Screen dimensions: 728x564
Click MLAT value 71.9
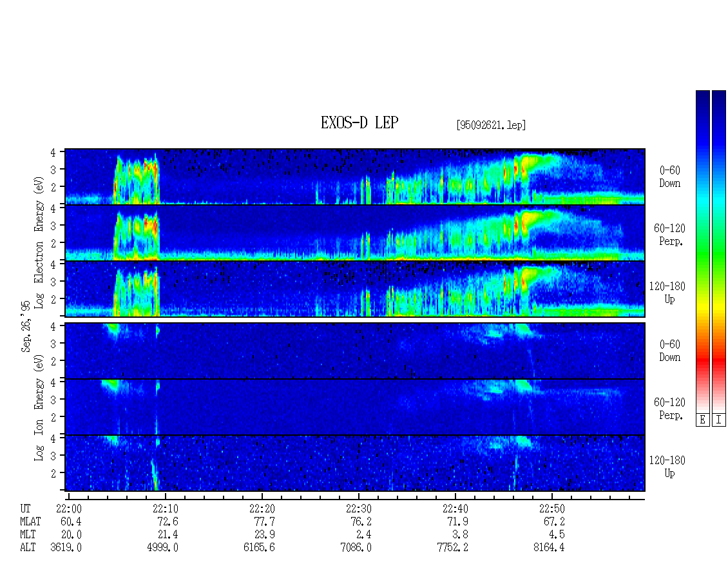click(x=457, y=521)
